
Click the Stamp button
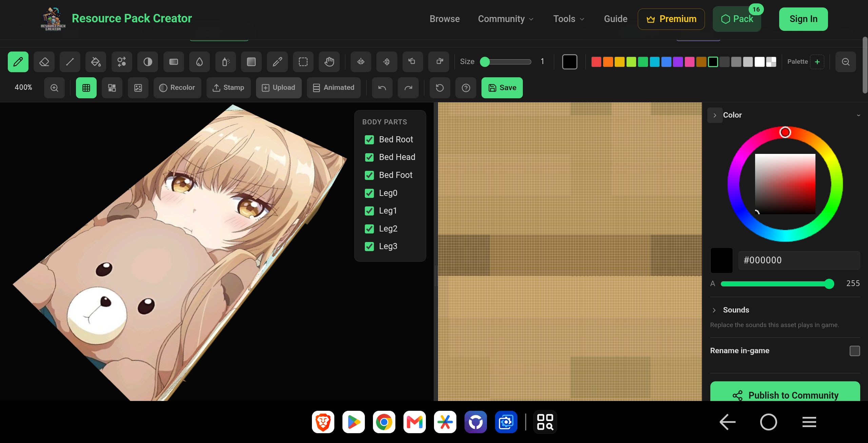[x=229, y=88]
